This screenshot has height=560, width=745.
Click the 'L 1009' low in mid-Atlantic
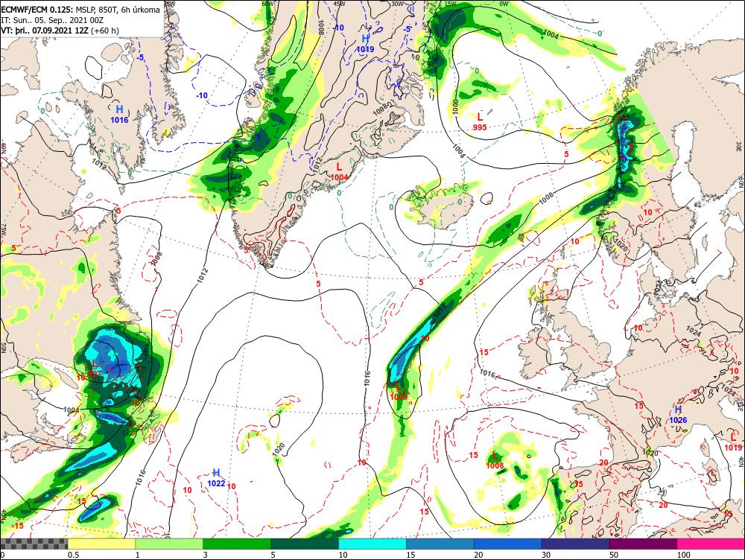[x=399, y=392]
